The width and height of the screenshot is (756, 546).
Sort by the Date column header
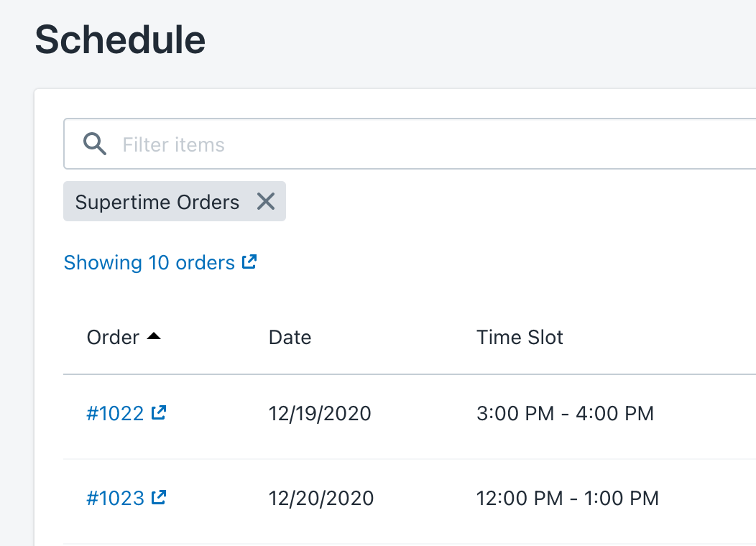click(x=290, y=337)
